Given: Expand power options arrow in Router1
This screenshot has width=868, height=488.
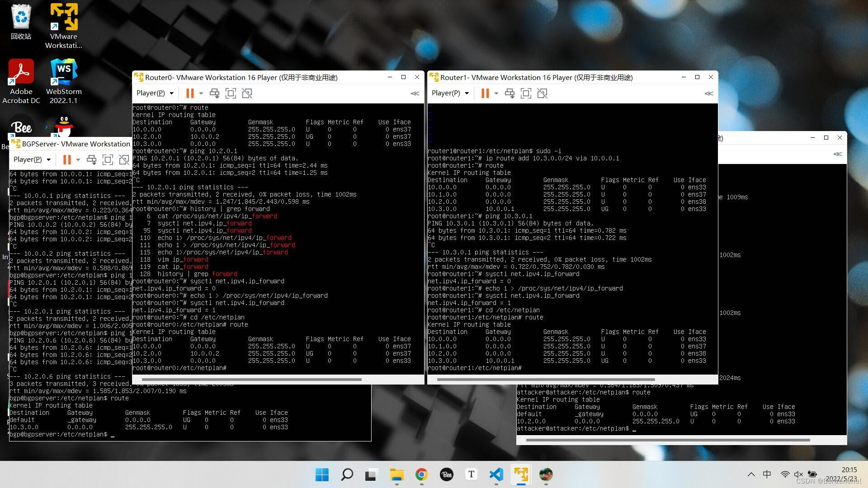Looking at the screenshot, I should tap(496, 94).
